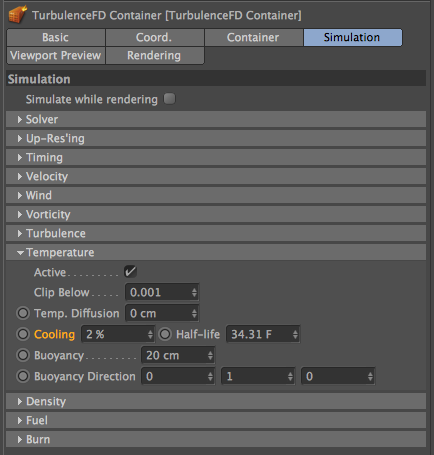Screen dimensions: 434x455
Task: Expand the Density section
Action: pyautogui.click(x=216, y=401)
